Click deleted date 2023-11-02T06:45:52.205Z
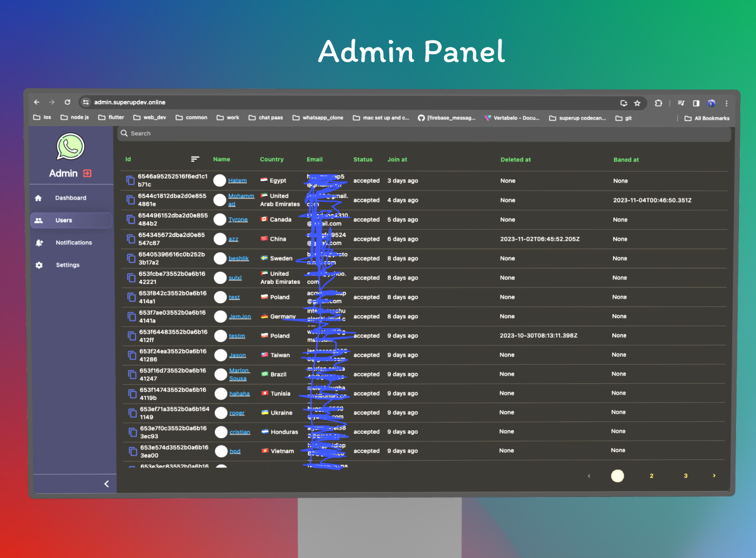 click(539, 239)
